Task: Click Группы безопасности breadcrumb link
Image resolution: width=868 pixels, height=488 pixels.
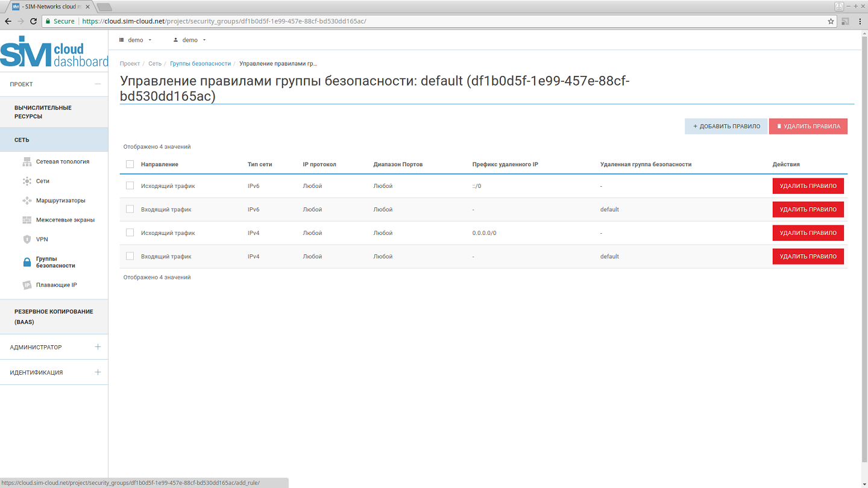Action: (200, 63)
